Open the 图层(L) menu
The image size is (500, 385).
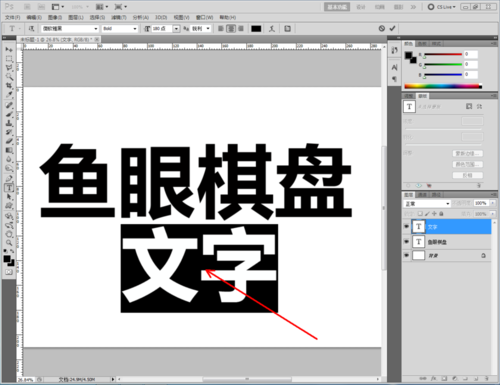[x=76, y=17]
